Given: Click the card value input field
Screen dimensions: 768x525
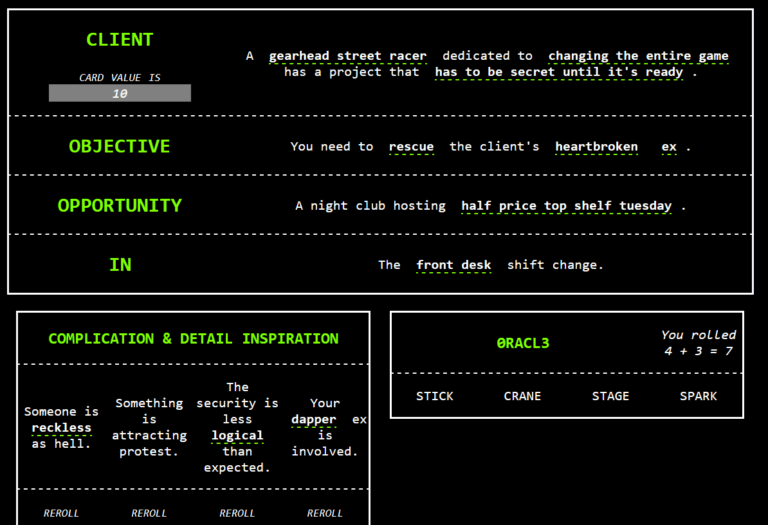Looking at the screenshot, I should pyautogui.click(x=120, y=93).
